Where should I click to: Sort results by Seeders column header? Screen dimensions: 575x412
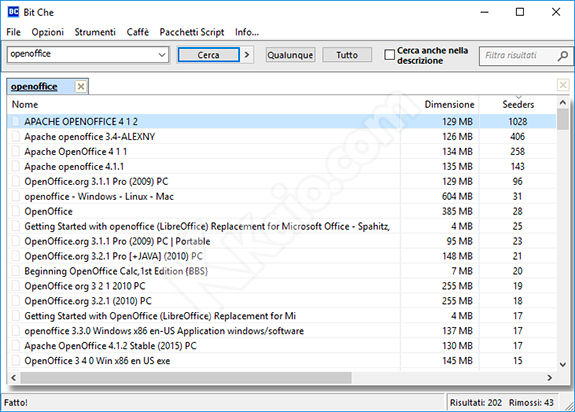coord(518,104)
